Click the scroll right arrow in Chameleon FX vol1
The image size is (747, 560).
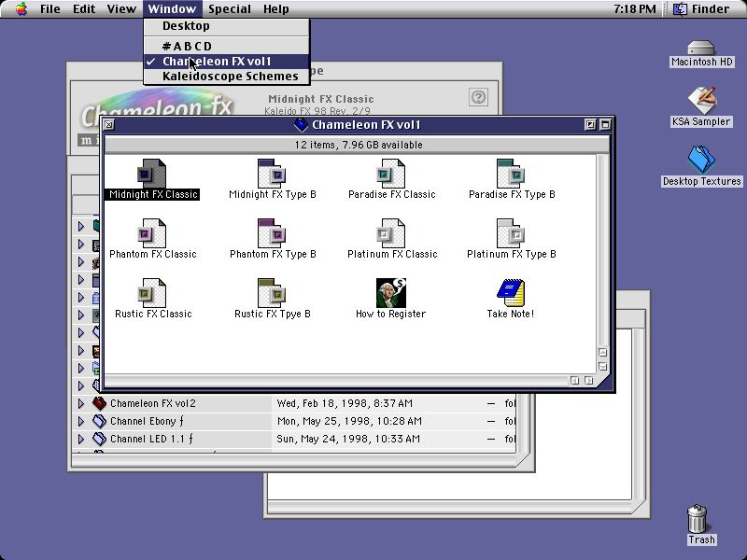589,381
